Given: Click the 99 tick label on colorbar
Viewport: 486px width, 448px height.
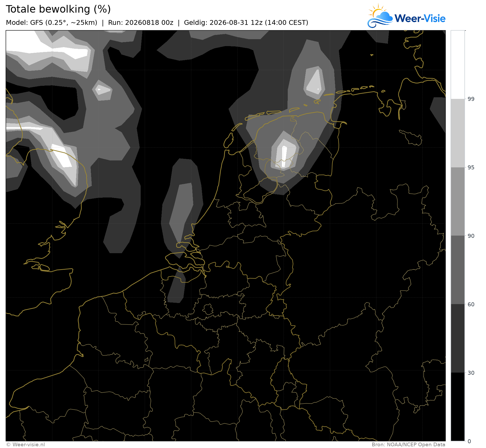Looking at the screenshot, I should pyautogui.click(x=471, y=99).
